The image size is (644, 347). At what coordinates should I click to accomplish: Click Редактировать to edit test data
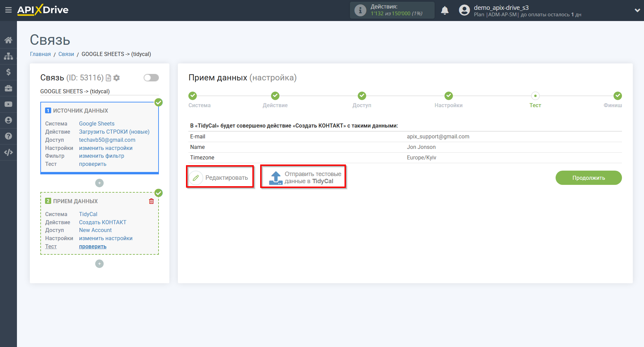(x=220, y=178)
